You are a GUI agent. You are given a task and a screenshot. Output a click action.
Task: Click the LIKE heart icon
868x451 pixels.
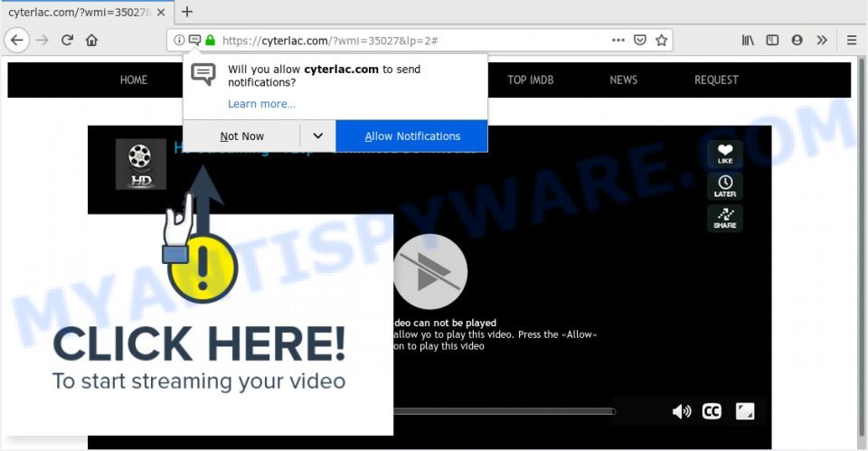pos(724,154)
